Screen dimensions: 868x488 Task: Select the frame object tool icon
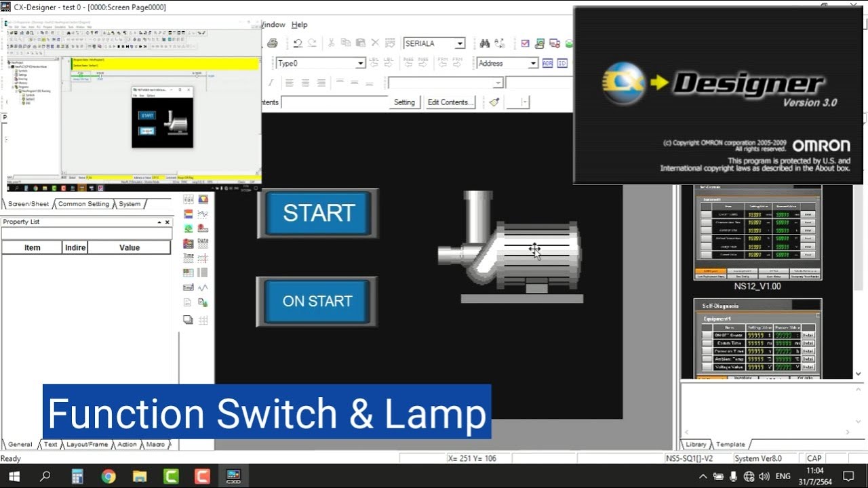(189, 320)
